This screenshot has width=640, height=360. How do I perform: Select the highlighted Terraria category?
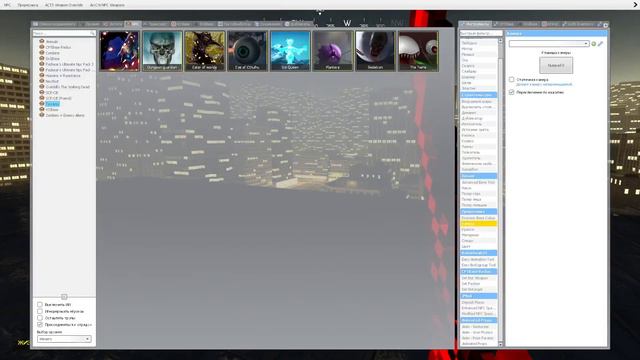click(52, 104)
